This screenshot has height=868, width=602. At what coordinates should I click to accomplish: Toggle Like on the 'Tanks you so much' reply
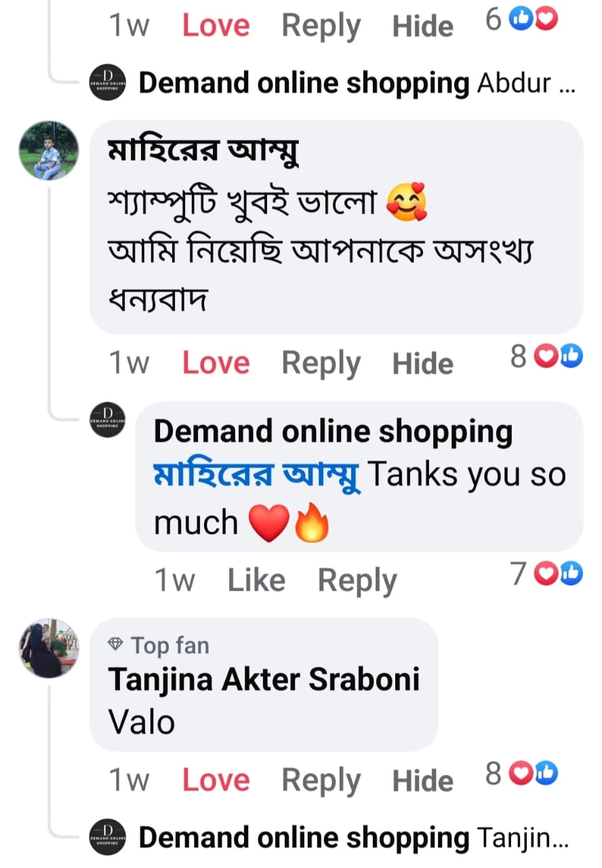256,580
